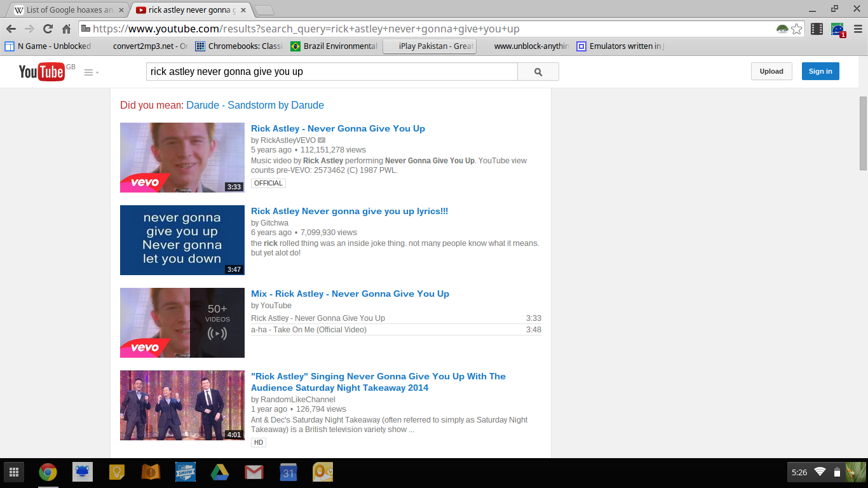Follow the Darude - Sandstorm suggestion link
Viewport: 868px width, 488px height.
click(255, 105)
